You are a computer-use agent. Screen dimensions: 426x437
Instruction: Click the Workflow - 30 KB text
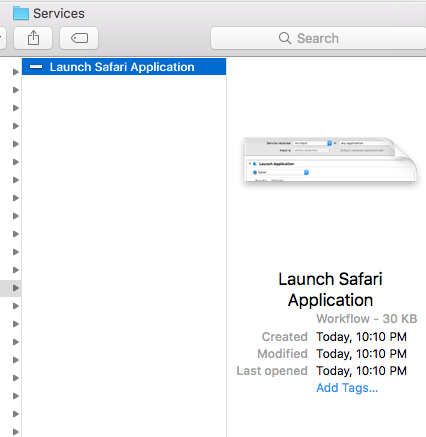coord(367,319)
